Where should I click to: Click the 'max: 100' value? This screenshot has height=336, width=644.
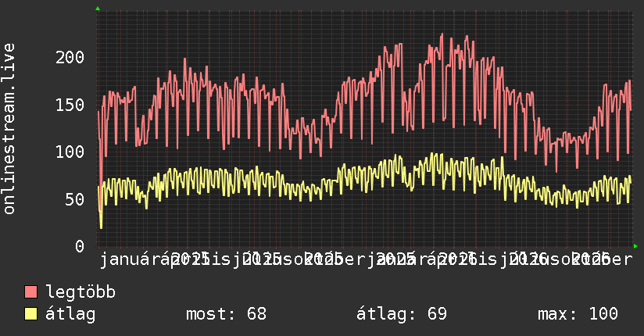pyautogui.click(x=578, y=314)
